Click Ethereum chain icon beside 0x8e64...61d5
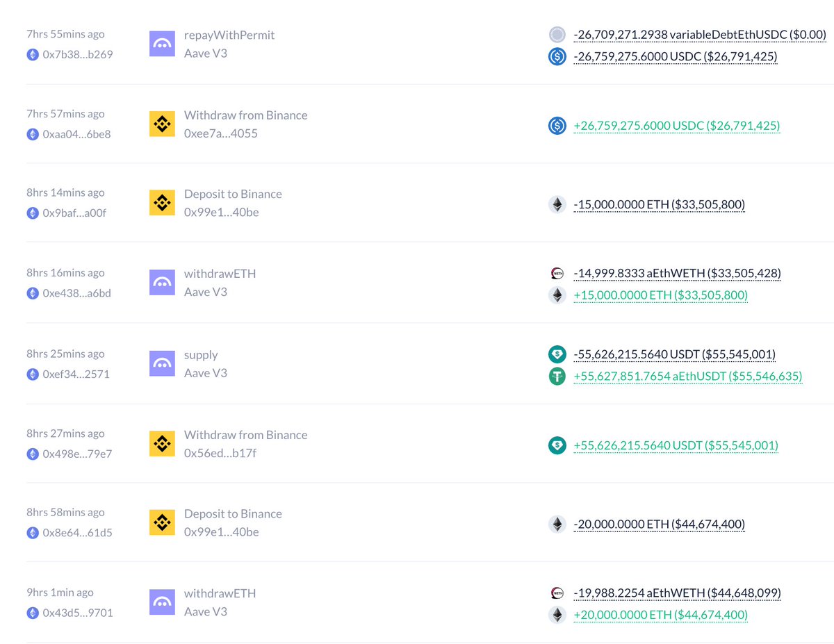The image size is (834, 644). 33,533
